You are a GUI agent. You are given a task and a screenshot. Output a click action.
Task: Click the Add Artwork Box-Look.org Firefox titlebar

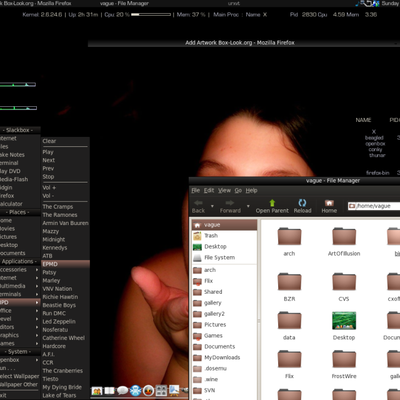[244, 43]
